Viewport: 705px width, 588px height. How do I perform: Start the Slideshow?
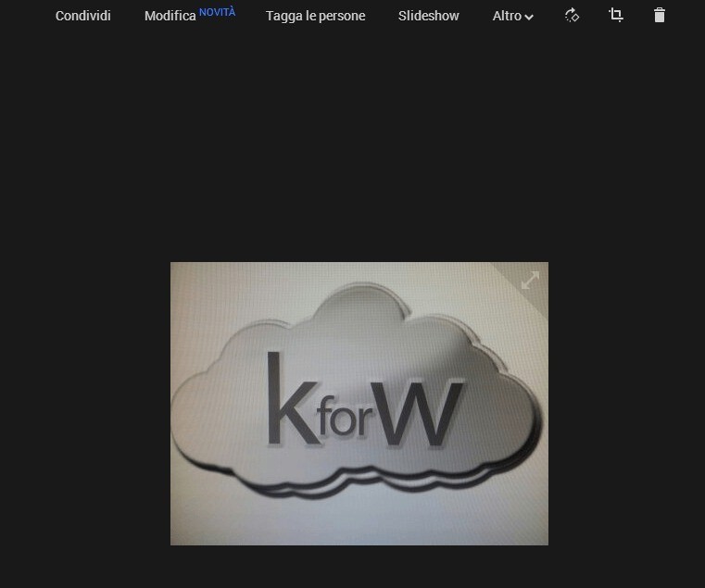[x=428, y=16]
